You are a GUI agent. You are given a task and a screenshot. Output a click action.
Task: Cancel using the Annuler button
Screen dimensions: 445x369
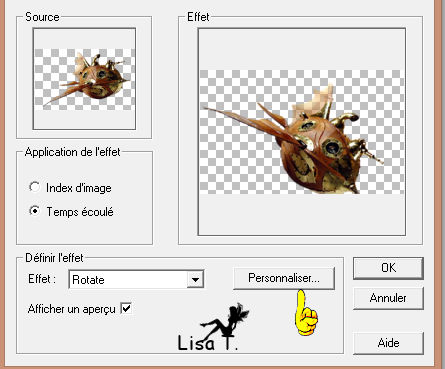point(388,298)
